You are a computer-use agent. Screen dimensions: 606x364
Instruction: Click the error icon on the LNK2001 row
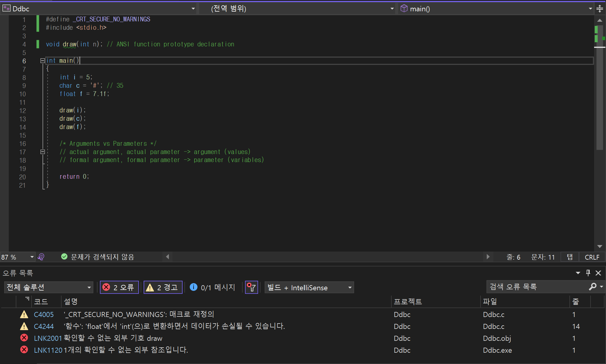click(24, 338)
